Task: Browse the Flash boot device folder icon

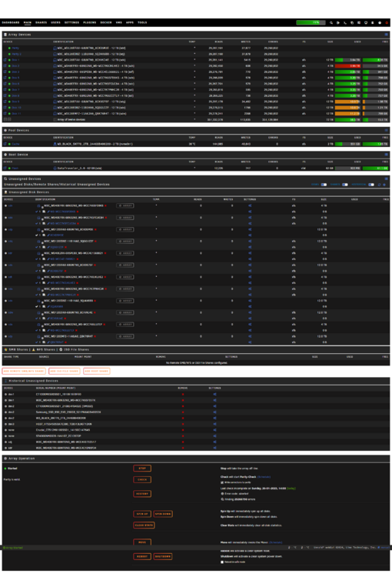Action: (x=5, y=168)
